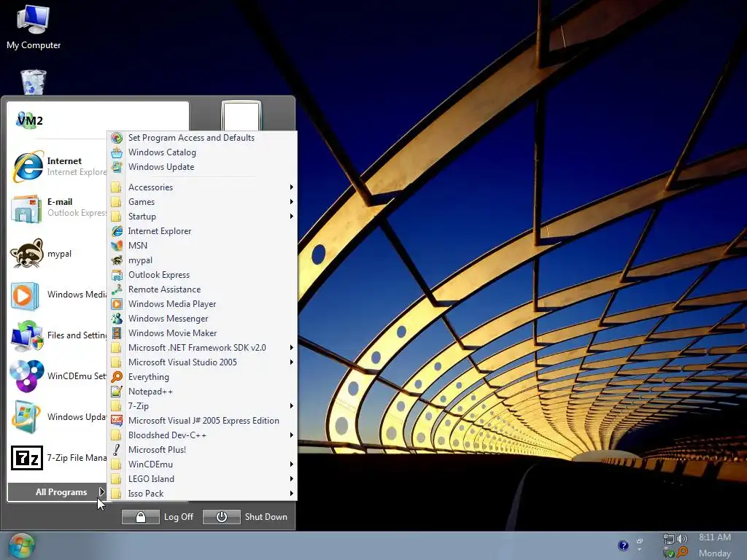Select Windows Media Player in programs list
The image size is (747, 560).
click(203, 304)
